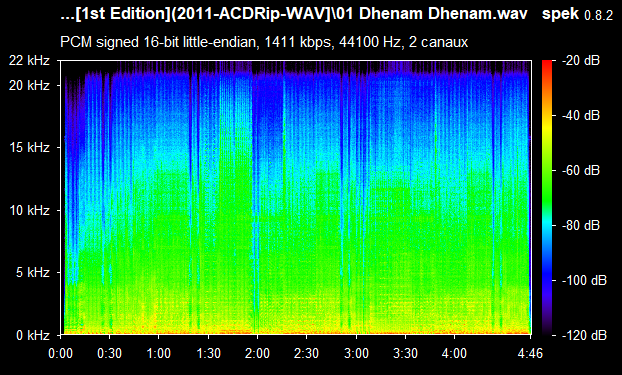The width and height of the screenshot is (622, 375).
Task: Click the 20 kHz frequency axis label
Action: coord(30,85)
